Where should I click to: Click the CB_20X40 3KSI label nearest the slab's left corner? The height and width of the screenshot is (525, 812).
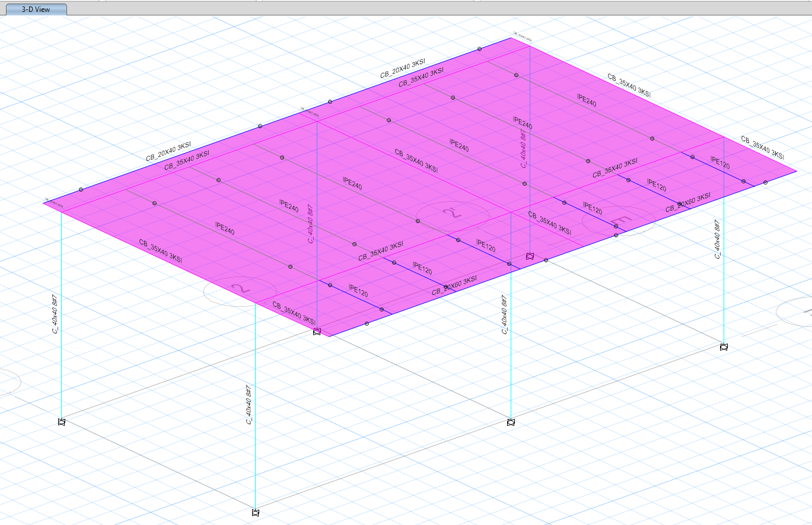coord(169,152)
